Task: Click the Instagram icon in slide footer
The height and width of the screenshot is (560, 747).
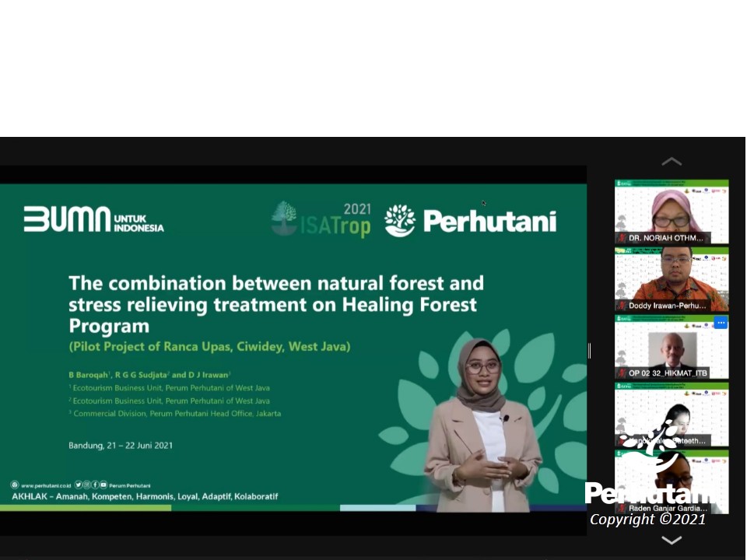Action: click(x=86, y=485)
